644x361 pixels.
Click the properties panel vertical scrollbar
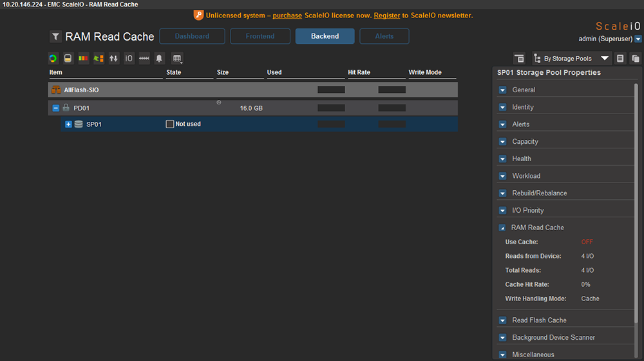[636, 204]
